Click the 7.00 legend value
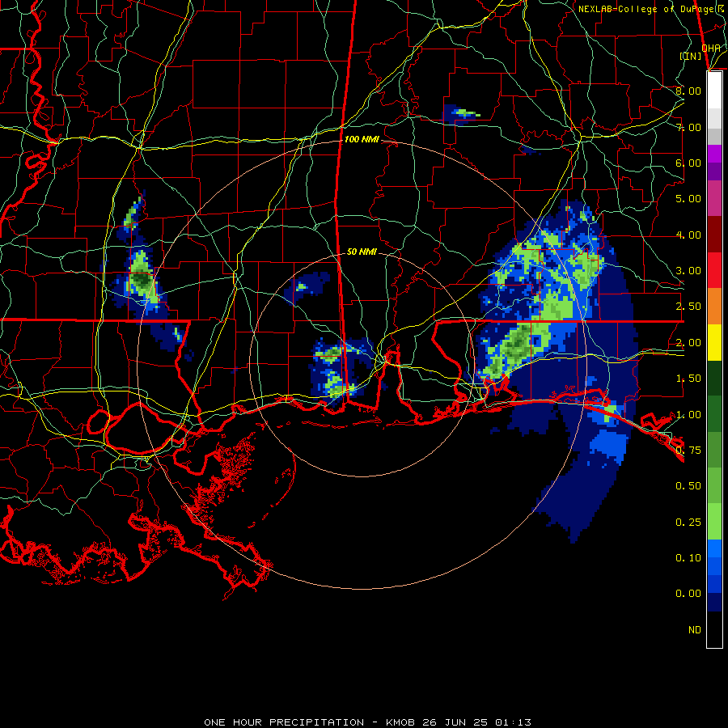 click(x=688, y=127)
